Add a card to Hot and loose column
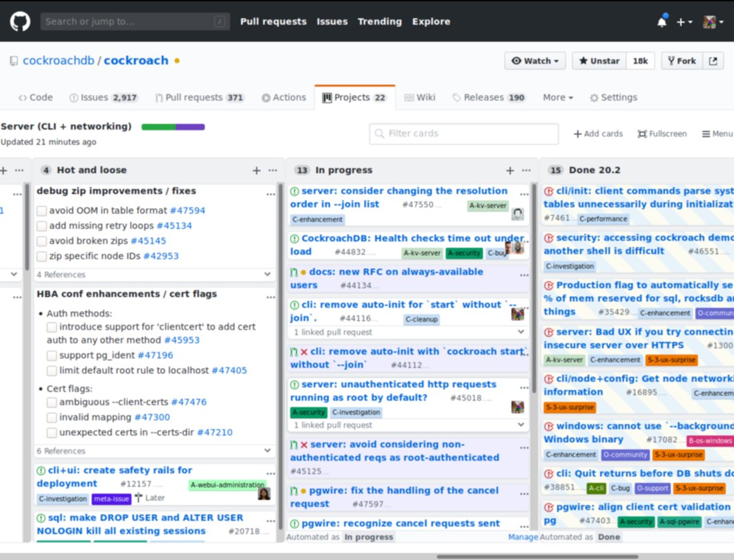734x560 pixels. 257,170
